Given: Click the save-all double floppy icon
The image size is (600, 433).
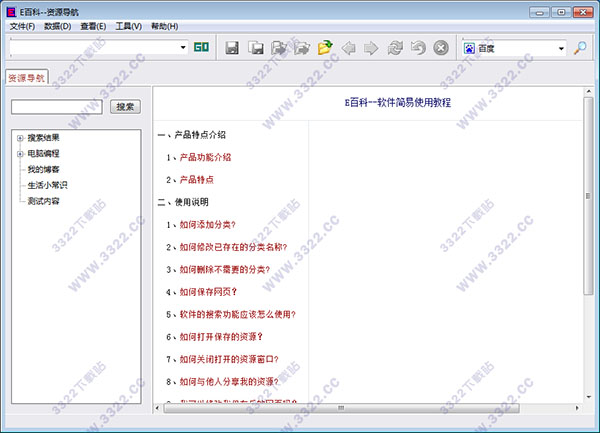Looking at the screenshot, I should point(256,48).
